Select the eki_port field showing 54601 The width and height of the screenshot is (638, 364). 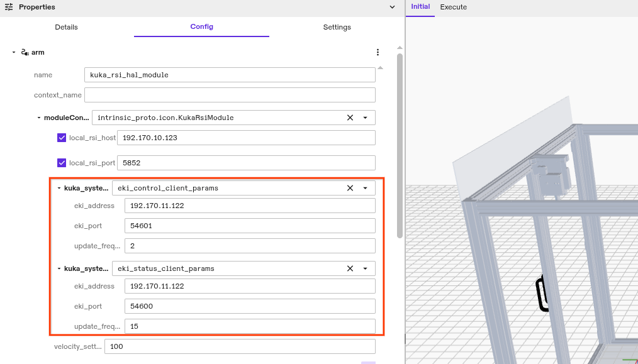tap(249, 225)
